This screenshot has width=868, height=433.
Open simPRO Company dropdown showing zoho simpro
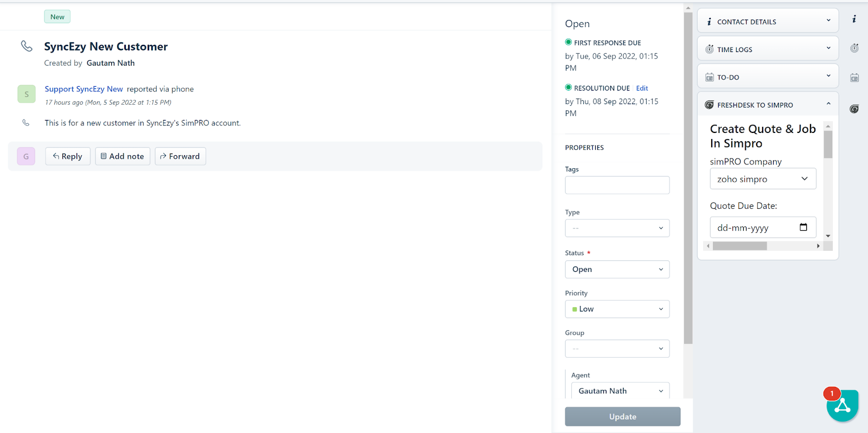click(x=763, y=179)
